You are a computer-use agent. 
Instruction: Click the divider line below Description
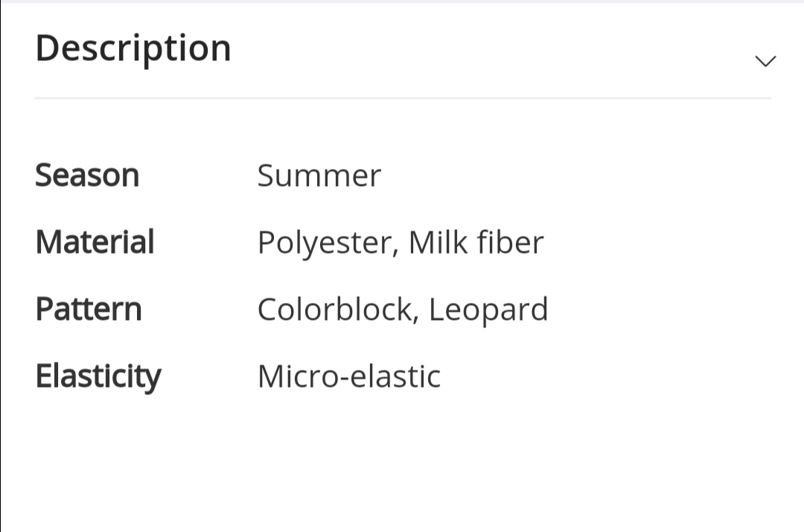pos(403,97)
